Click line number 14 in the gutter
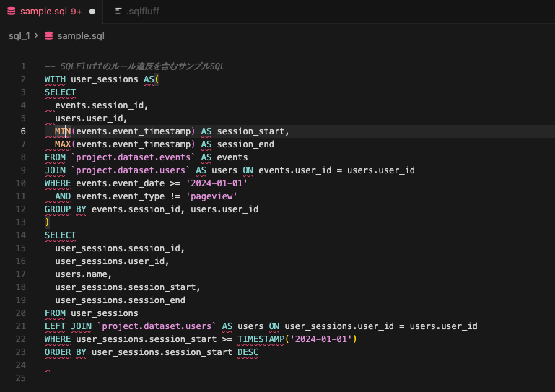Viewport: 555px width, 392px height. 22,235
